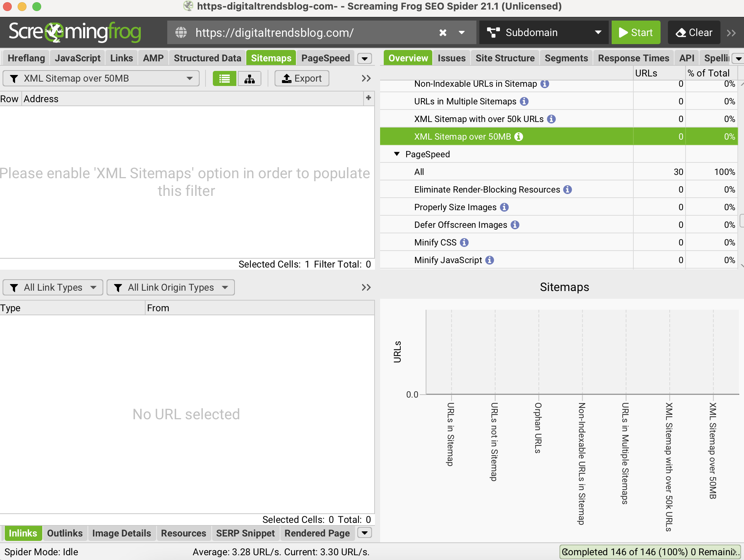This screenshot has width=744, height=560.
Task: Switch results to list view
Action: click(224, 78)
